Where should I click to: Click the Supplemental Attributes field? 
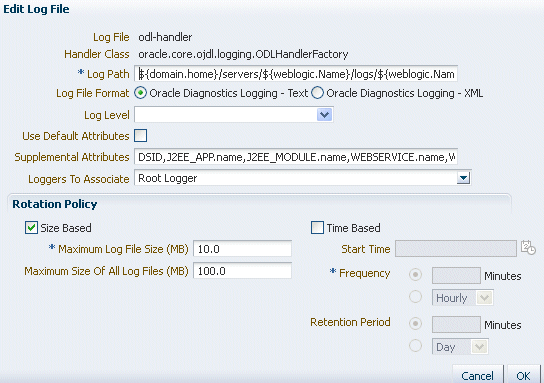coord(296,157)
